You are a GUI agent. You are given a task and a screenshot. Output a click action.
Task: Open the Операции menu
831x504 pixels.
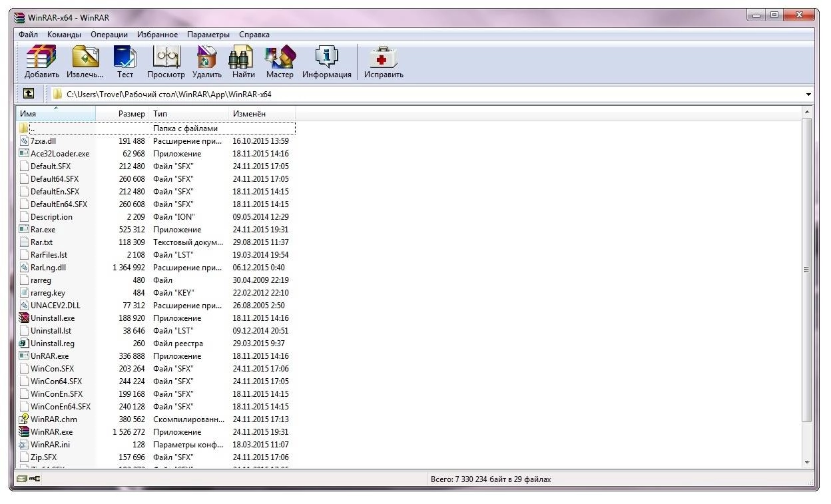click(x=109, y=35)
